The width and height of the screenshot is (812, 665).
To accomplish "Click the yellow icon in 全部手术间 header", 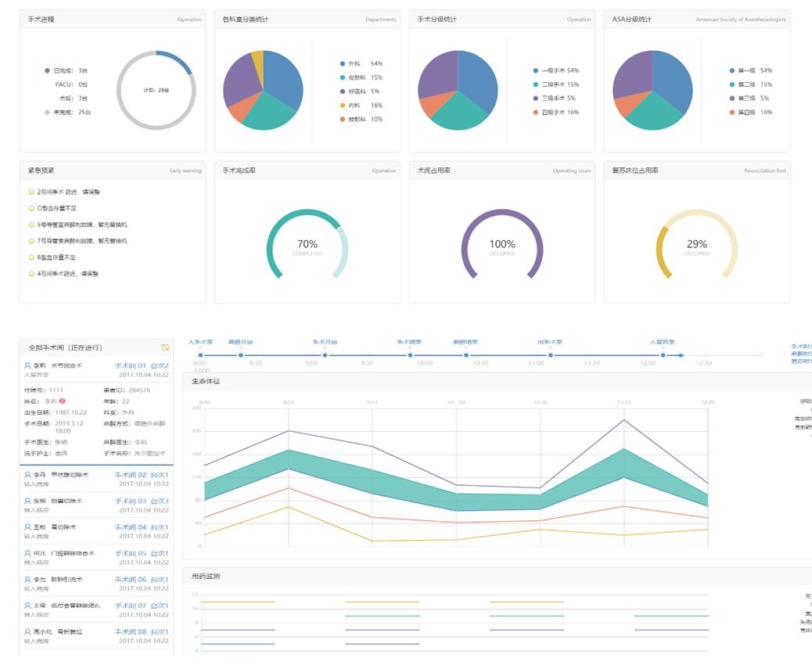I will [165, 347].
